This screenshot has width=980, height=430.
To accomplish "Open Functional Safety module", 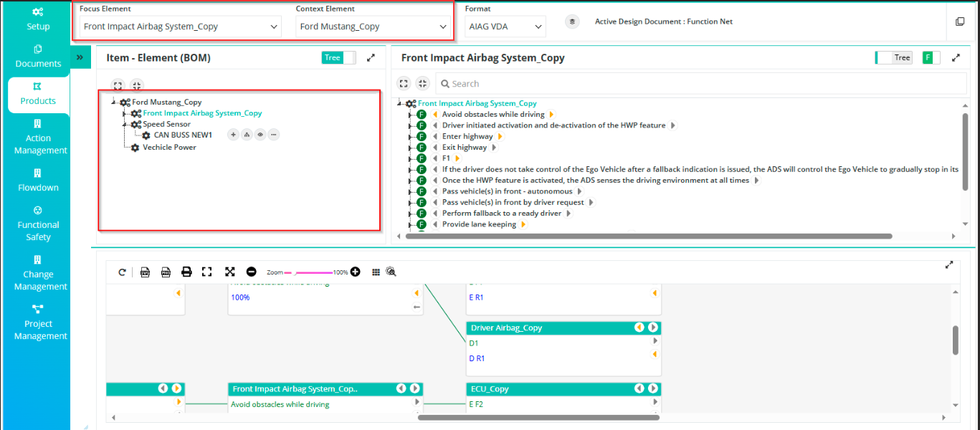I will [38, 224].
